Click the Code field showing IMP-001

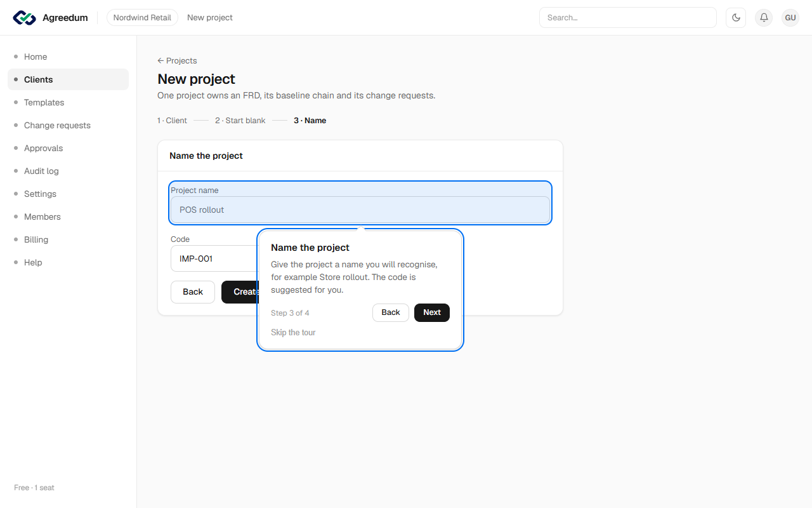pyautogui.click(x=214, y=258)
